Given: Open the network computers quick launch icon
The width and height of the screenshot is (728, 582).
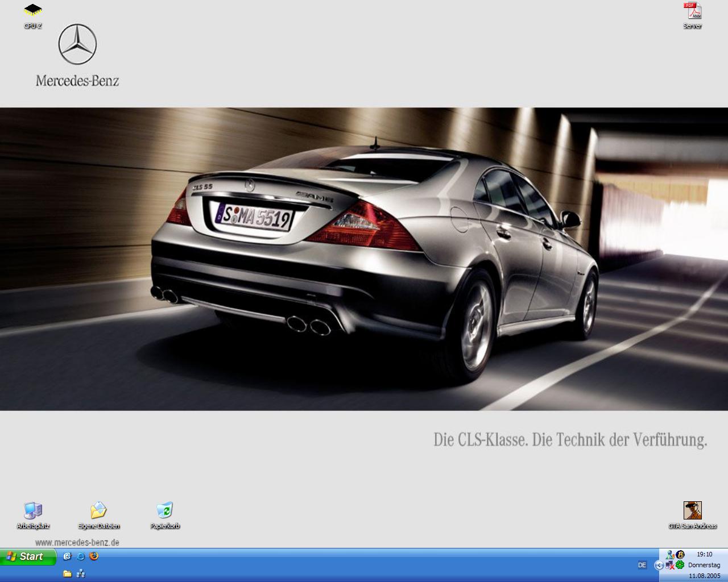Looking at the screenshot, I should [x=81, y=573].
